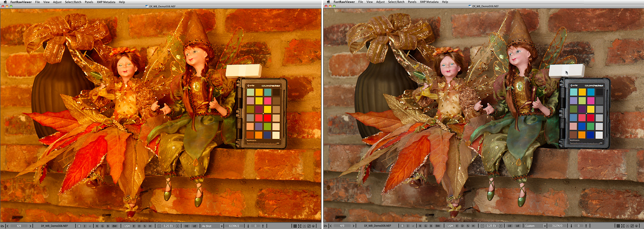
Task: Click fullscreen icon in right window status bar
Action: [x=623, y=226]
